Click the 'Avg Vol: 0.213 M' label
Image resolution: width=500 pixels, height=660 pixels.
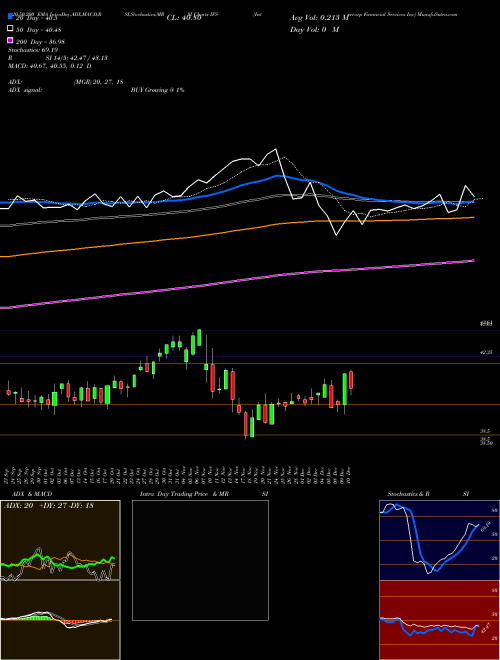pyautogui.click(x=319, y=18)
